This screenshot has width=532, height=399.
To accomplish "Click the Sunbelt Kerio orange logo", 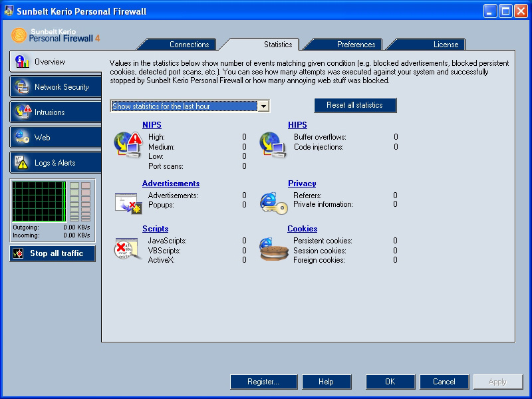I will pos(19,35).
